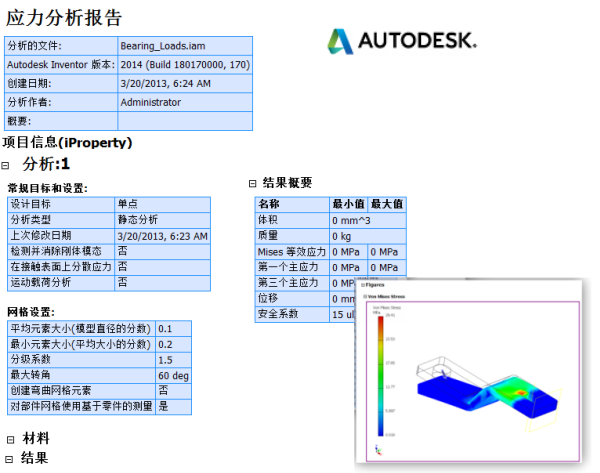Click the 平均元素大小(模型直径的分数) label
Image resolution: width=600 pixels, height=473 pixels.
[x=80, y=329]
